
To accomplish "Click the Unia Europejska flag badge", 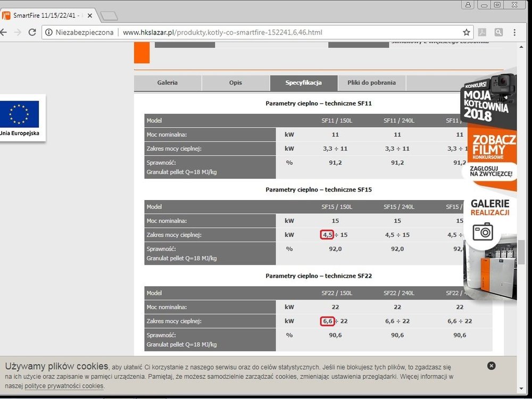I will tap(20, 118).
